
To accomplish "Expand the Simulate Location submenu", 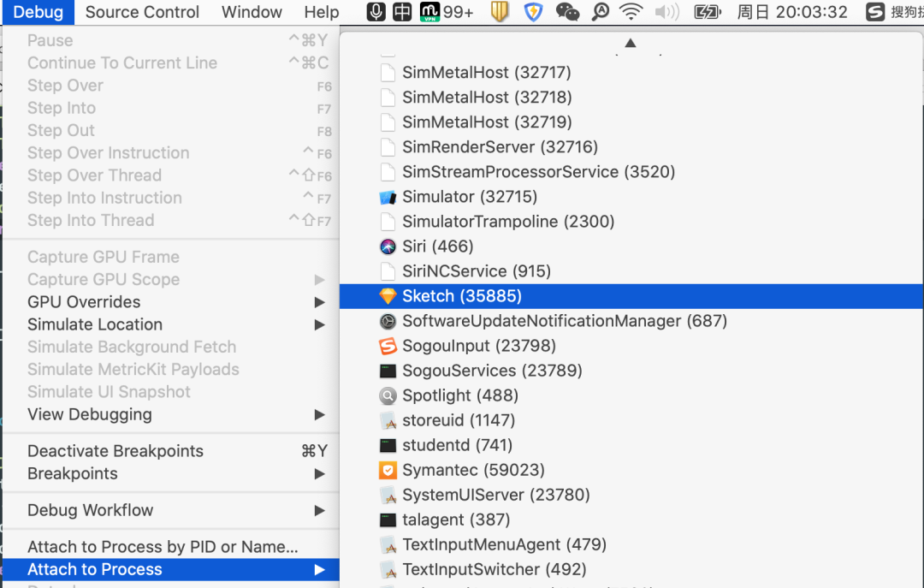I will (171, 324).
